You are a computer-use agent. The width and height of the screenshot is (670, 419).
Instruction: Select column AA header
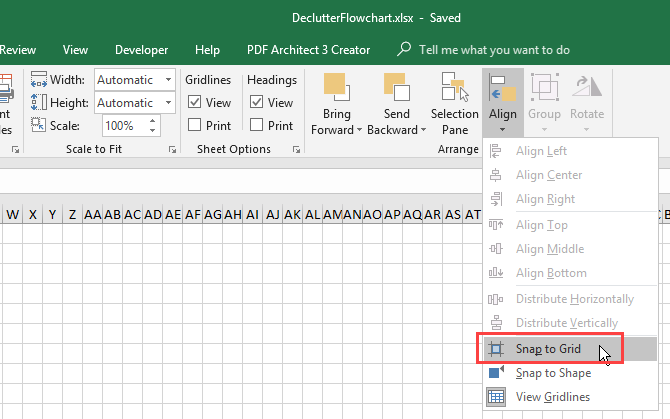[x=94, y=214]
